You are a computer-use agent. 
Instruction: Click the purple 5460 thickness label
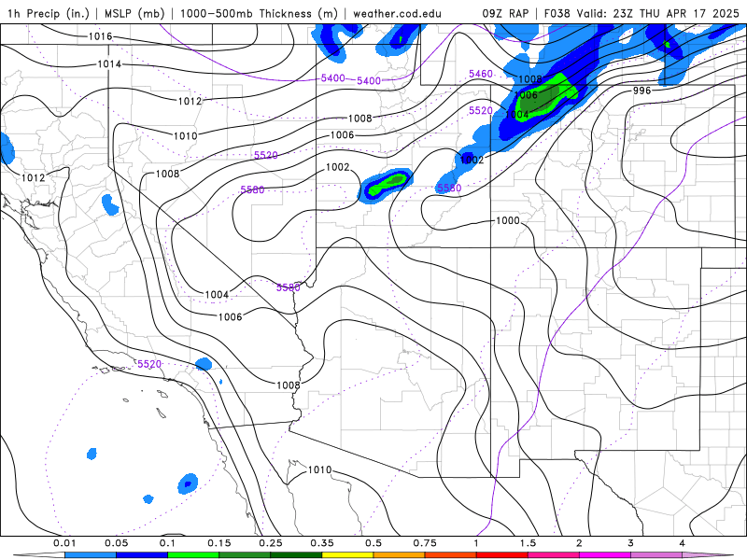click(481, 74)
